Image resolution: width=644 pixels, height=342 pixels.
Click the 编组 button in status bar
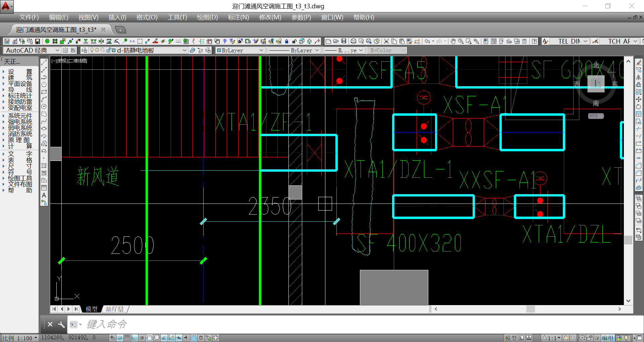click(607, 338)
